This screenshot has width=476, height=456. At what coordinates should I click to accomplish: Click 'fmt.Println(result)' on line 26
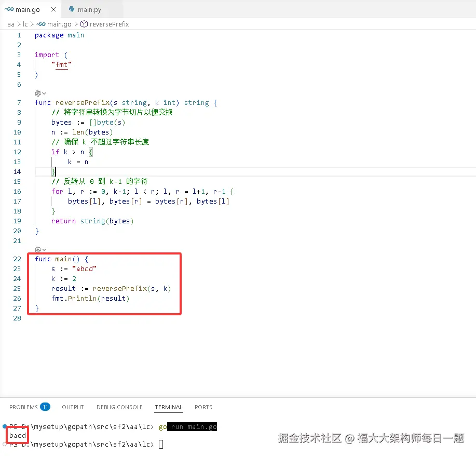90,299
